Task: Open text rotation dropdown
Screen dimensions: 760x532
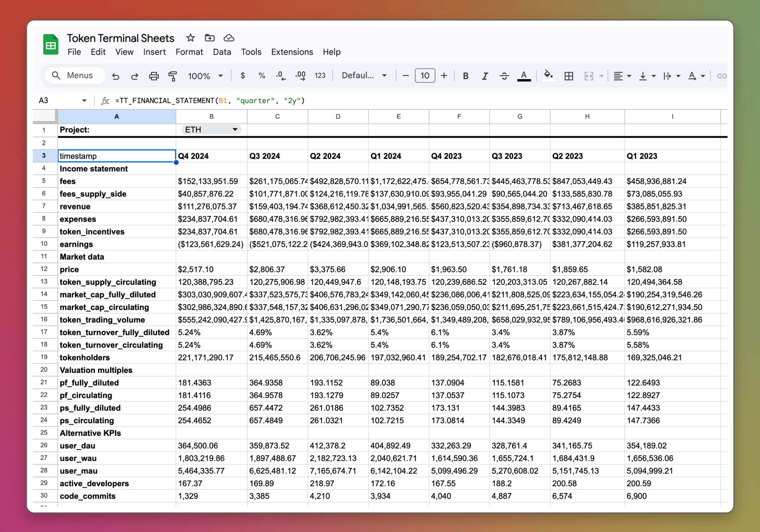Action: click(696, 76)
